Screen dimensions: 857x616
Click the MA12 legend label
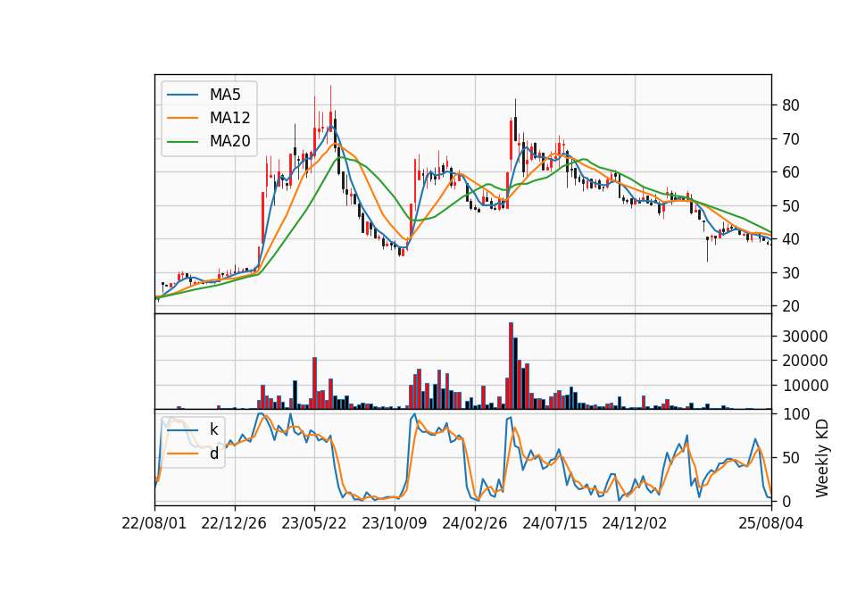pyautogui.click(x=229, y=118)
